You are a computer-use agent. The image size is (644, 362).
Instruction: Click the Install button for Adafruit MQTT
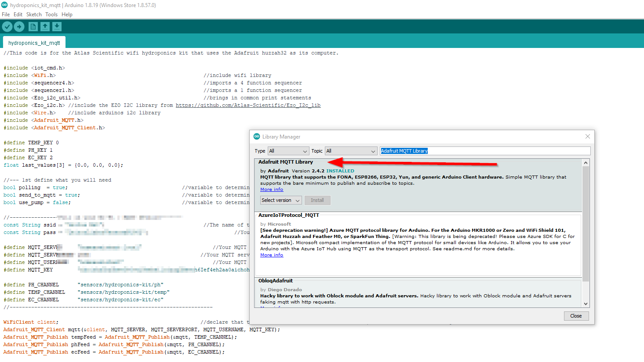click(x=317, y=200)
